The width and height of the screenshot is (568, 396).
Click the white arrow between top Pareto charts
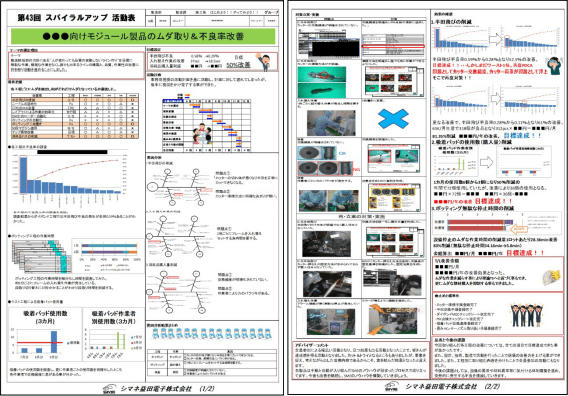point(495,39)
